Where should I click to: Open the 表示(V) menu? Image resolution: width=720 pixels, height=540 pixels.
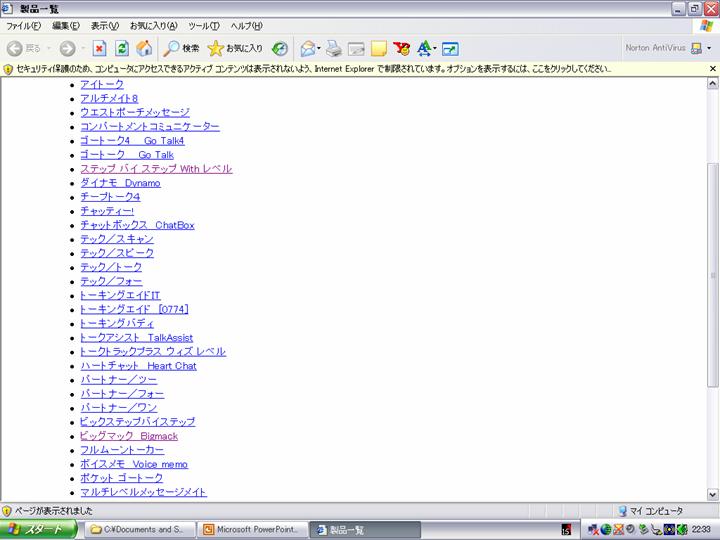coord(105,26)
